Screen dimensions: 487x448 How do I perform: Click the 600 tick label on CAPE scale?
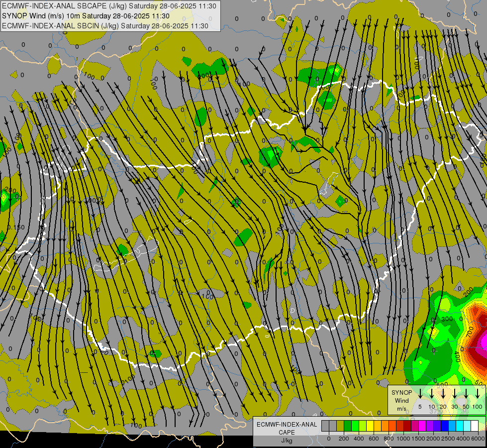click(x=374, y=439)
